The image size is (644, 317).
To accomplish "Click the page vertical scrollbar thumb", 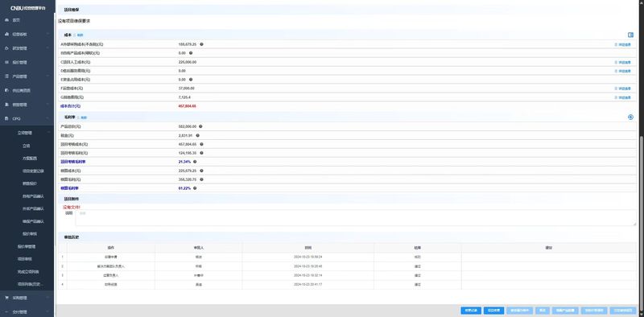I will 642,219.
